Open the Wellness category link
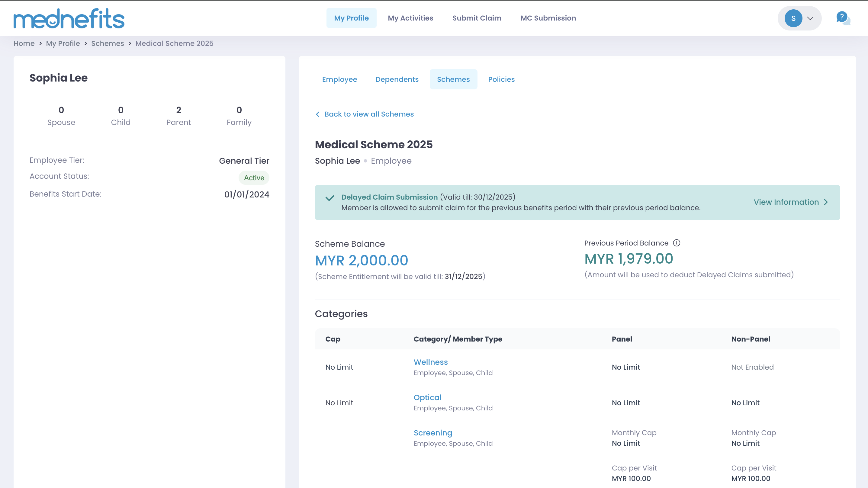This screenshot has width=868, height=488. coord(430,362)
